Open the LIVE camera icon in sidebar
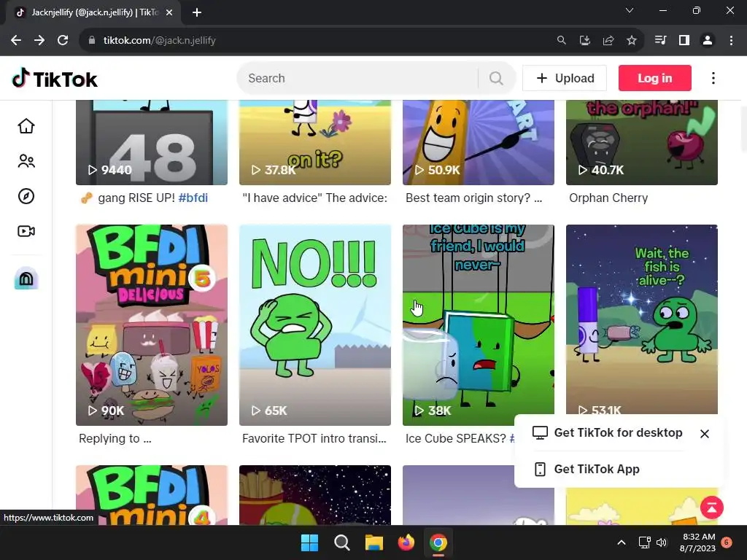The height and width of the screenshot is (560, 747). (x=26, y=231)
